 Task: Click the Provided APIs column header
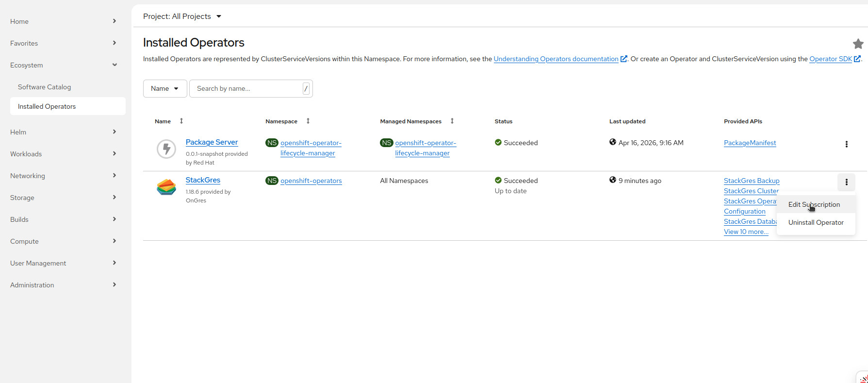click(x=743, y=121)
